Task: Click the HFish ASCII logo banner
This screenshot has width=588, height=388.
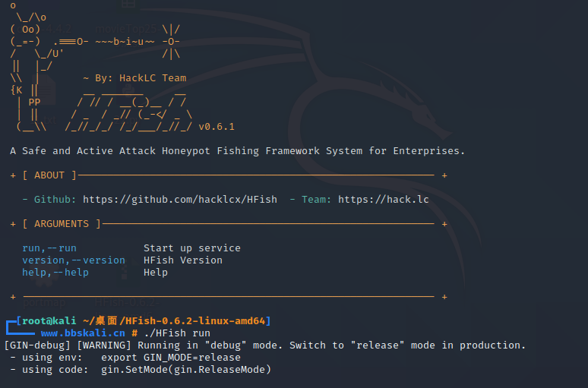Action: tap(128, 109)
